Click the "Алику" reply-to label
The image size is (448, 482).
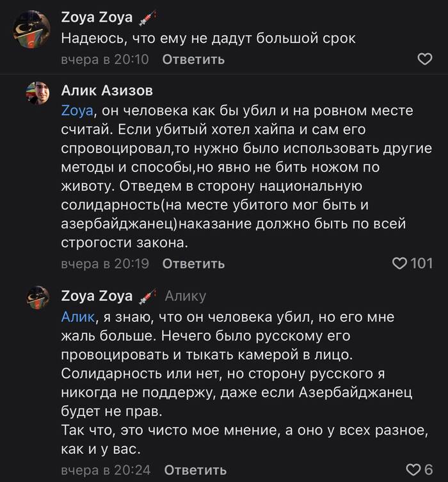[186, 296]
